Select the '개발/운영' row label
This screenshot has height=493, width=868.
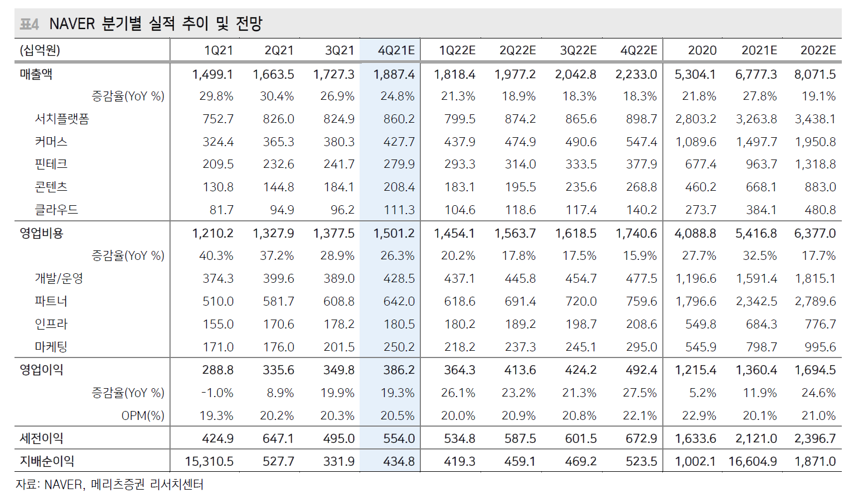[59, 278]
